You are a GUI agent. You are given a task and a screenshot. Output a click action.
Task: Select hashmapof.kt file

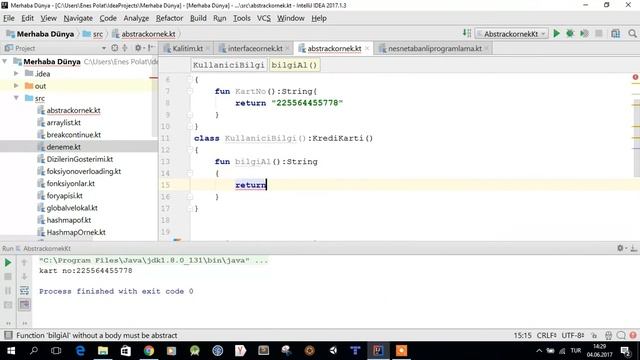click(69, 220)
